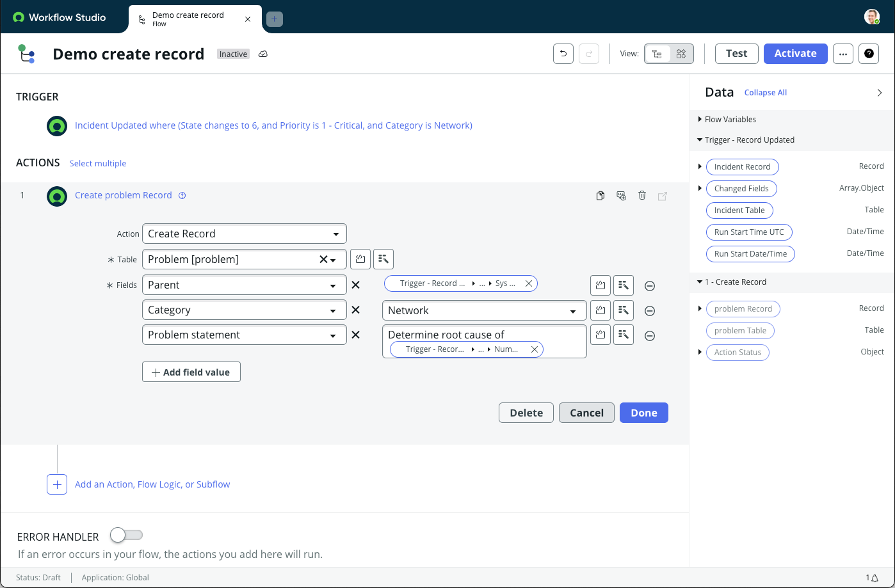Image resolution: width=895 pixels, height=588 pixels.
Task: Expand the problem Record pill
Action: 700,309
